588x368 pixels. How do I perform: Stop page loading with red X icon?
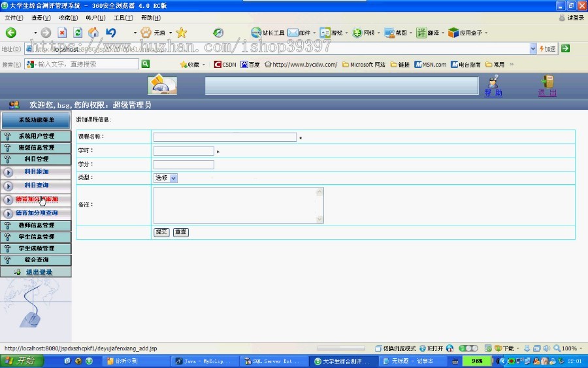point(62,33)
